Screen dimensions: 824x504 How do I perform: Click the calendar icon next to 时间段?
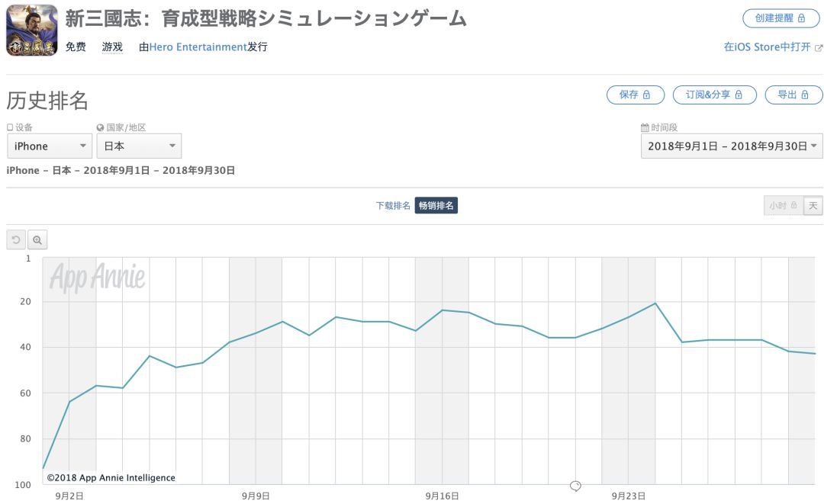click(645, 128)
